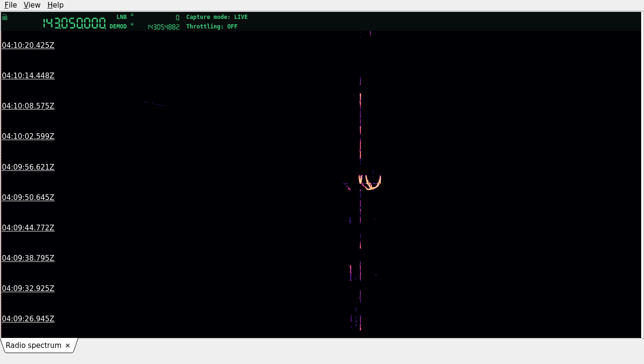The image size is (644, 364).
Task: Toggle the DEMOD lock icon
Action: coord(132,24)
